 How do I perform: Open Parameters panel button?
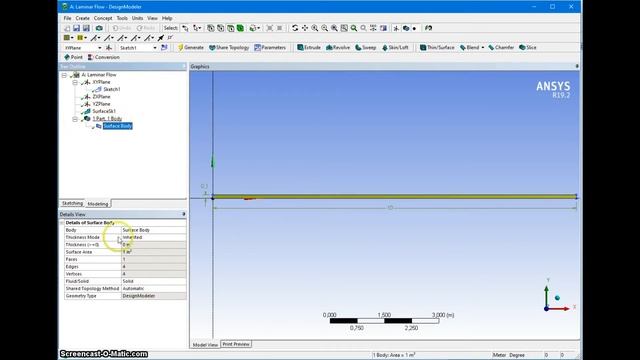coord(270,48)
